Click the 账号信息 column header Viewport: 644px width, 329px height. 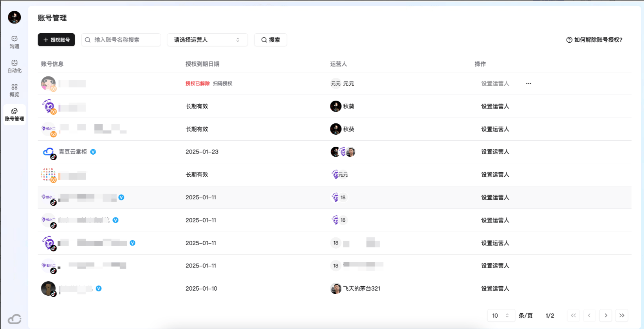tap(52, 64)
